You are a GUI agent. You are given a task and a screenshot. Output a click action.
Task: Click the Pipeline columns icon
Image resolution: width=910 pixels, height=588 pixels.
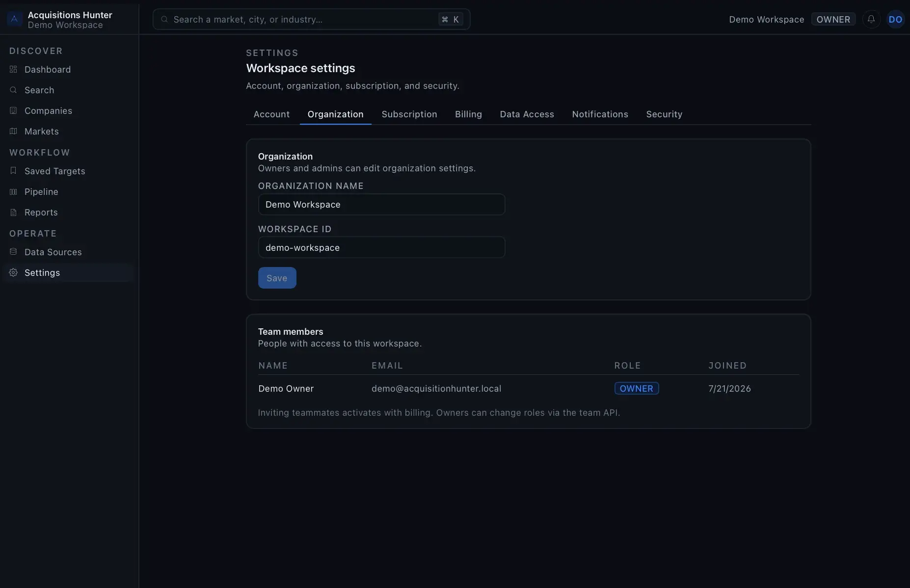[x=13, y=191]
